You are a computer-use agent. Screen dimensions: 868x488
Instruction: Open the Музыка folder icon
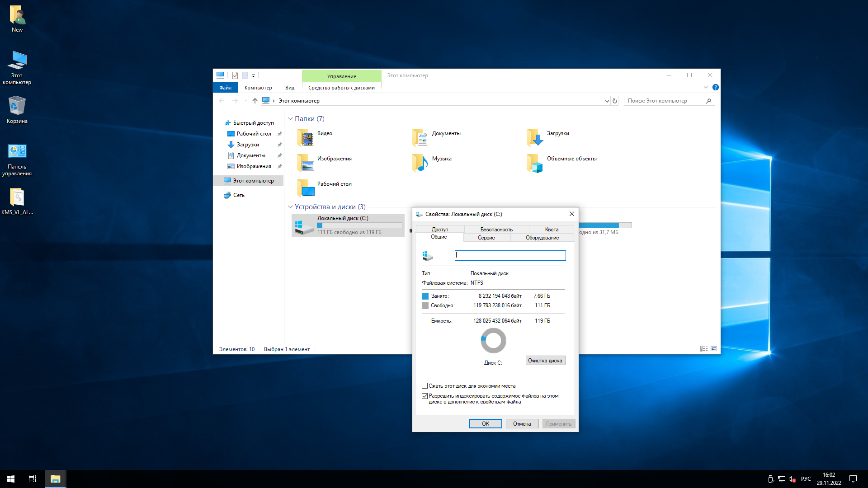click(x=420, y=163)
